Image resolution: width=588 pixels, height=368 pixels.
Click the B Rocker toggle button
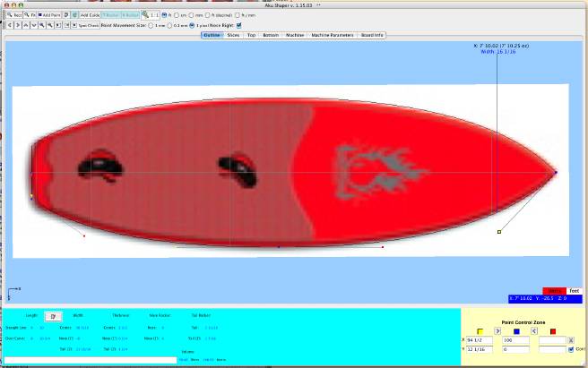point(132,15)
